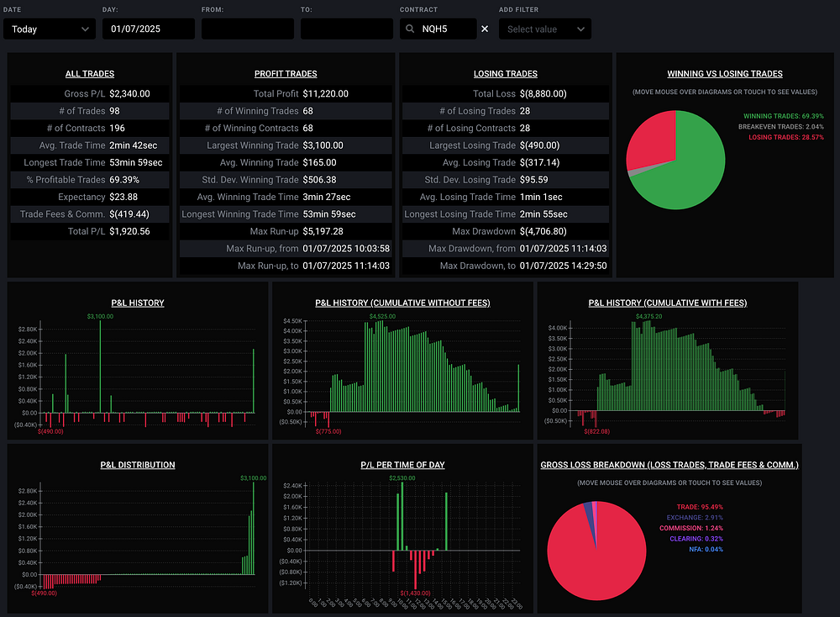The height and width of the screenshot is (617, 840).
Task: Click the All Trades heading
Action: click(90, 74)
